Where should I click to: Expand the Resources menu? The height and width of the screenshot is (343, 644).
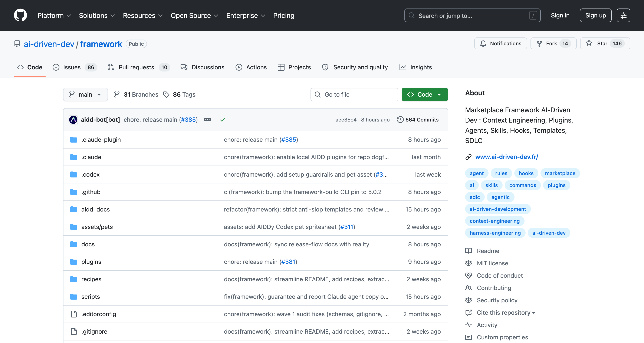point(143,16)
